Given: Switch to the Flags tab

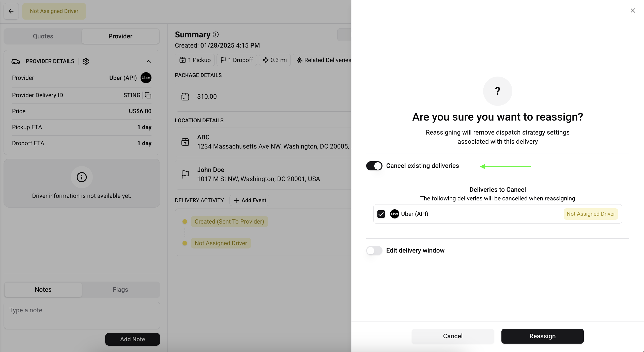Looking at the screenshot, I should point(120,289).
